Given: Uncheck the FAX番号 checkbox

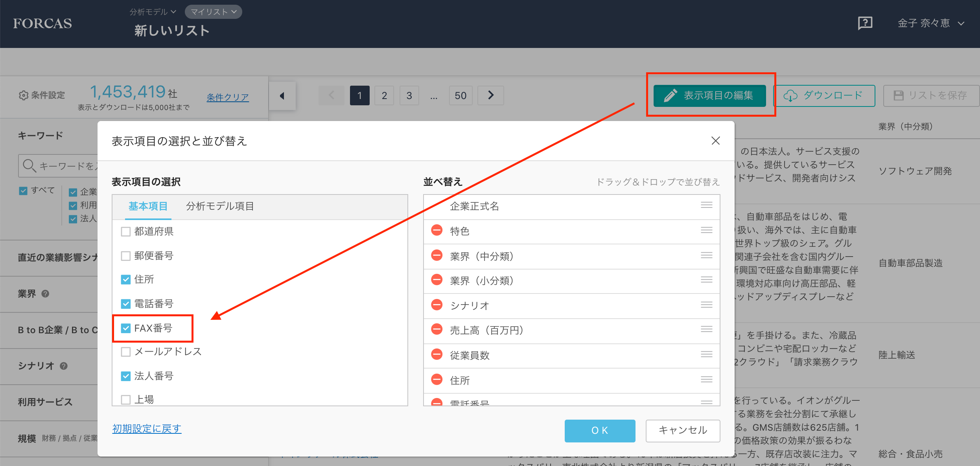Looking at the screenshot, I should [126, 328].
